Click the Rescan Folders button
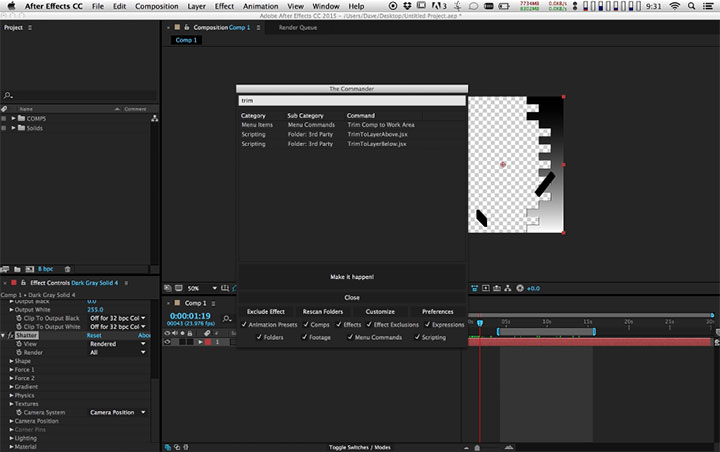 coord(323,311)
